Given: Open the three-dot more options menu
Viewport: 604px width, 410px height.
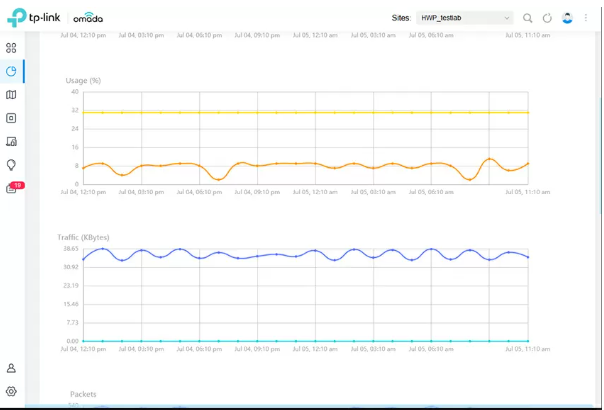Looking at the screenshot, I should tap(586, 18).
